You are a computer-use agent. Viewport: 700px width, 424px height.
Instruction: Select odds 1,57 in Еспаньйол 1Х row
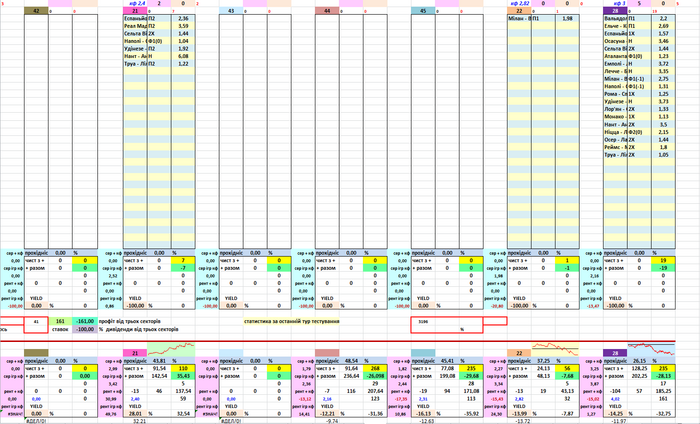pyautogui.click(x=663, y=34)
